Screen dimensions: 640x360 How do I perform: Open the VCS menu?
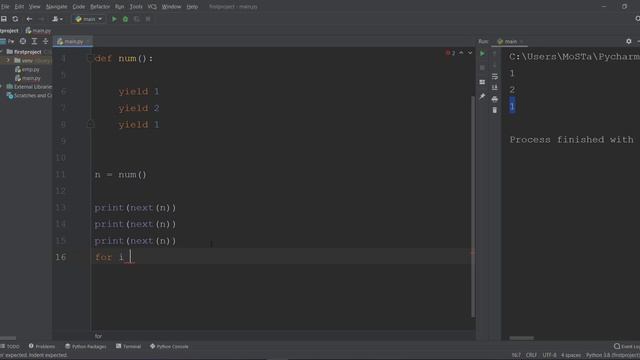152,7
